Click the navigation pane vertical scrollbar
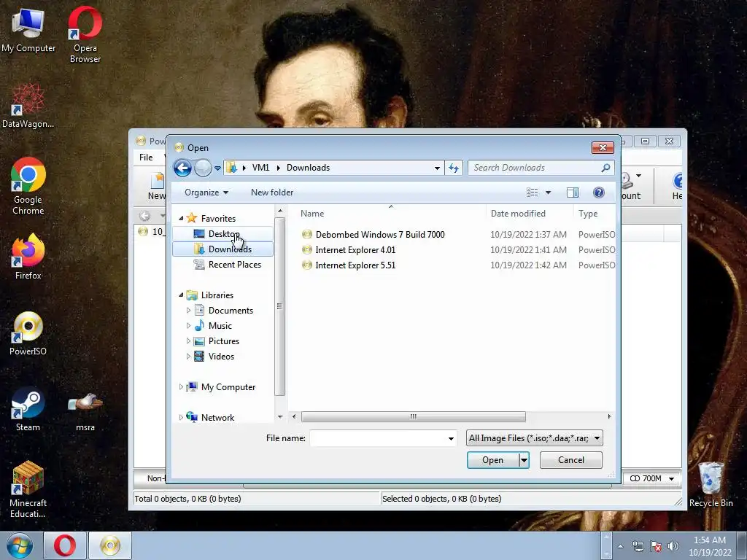This screenshot has height=560, width=747. coord(280,306)
